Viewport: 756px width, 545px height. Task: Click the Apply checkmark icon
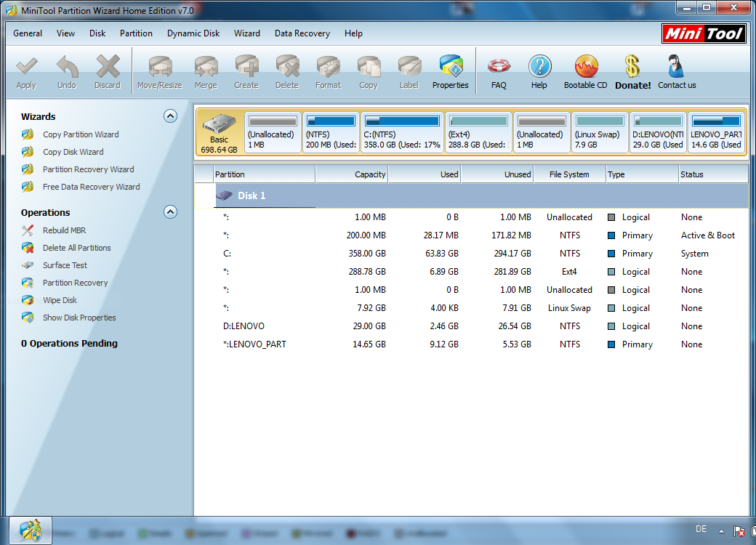[x=26, y=67]
